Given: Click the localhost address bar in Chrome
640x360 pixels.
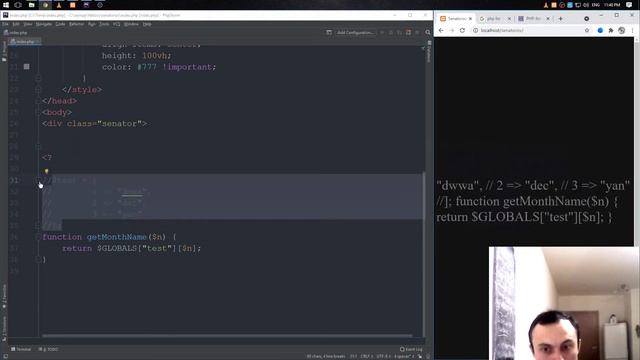Looking at the screenshot, I should tap(531, 30).
